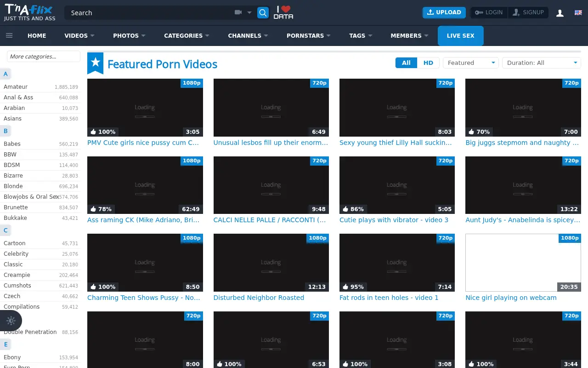The height and width of the screenshot is (368, 588).
Task: Click the camera icon in search bar
Action: [x=238, y=13]
